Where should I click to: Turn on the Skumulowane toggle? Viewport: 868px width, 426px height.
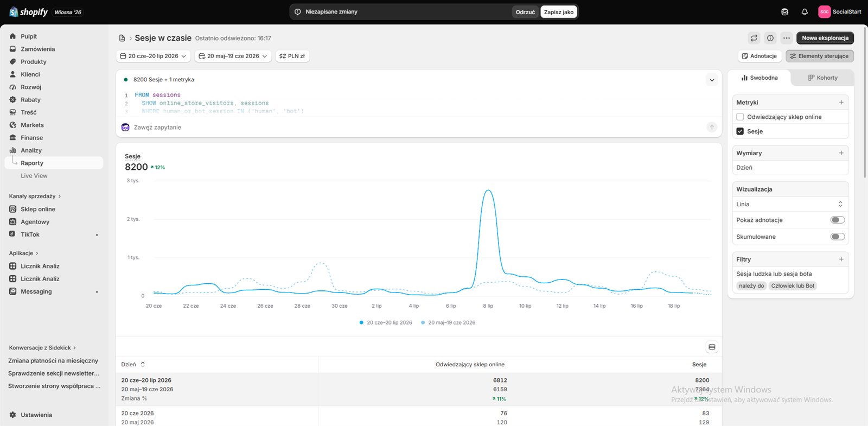(838, 237)
